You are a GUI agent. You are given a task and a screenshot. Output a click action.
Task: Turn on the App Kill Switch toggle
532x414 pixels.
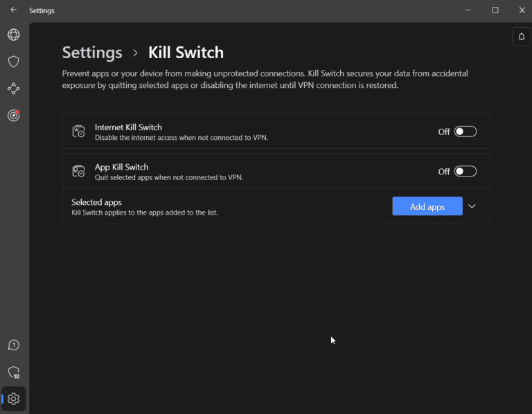click(x=465, y=172)
